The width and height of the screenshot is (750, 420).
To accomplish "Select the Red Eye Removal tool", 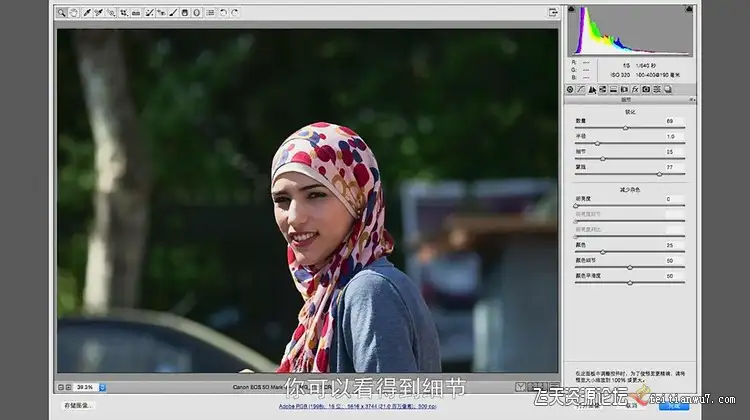I will click(161, 13).
